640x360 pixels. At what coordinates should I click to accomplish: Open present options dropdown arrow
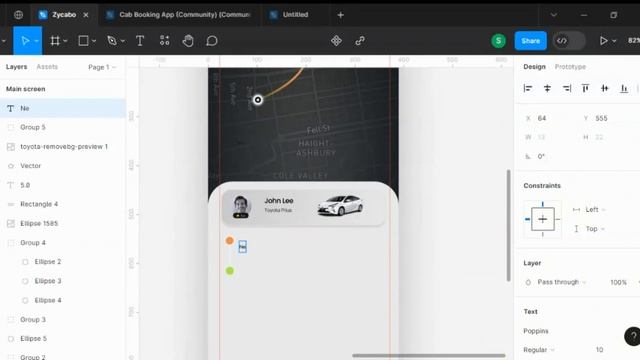click(614, 41)
